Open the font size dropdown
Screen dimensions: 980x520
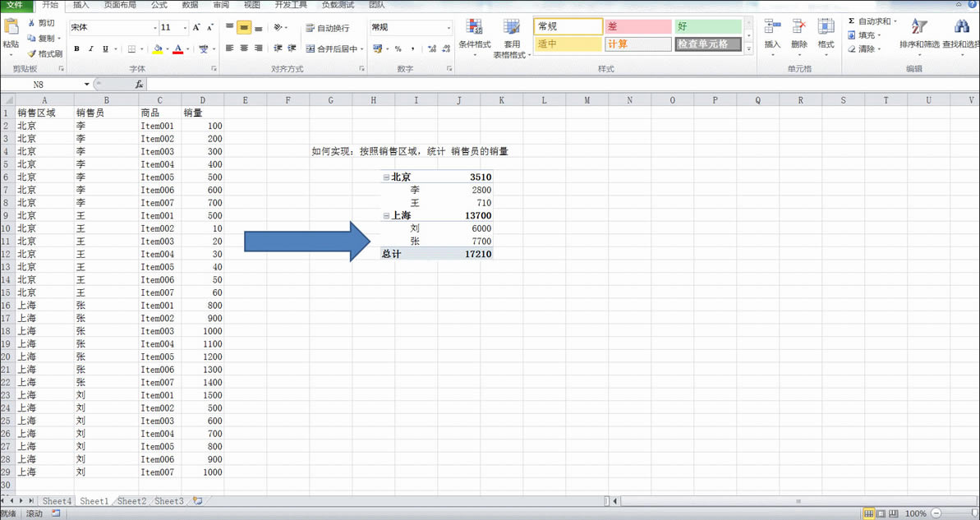point(185,27)
